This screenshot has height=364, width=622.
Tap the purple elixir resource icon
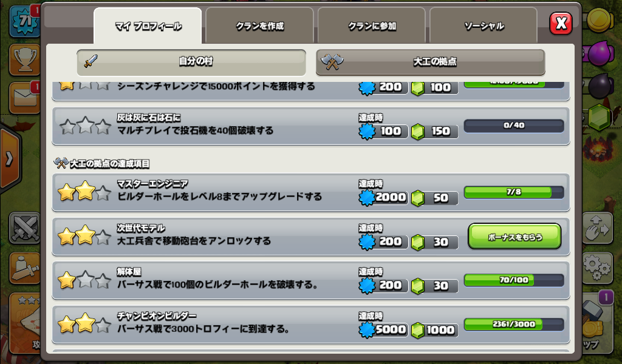(601, 53)
